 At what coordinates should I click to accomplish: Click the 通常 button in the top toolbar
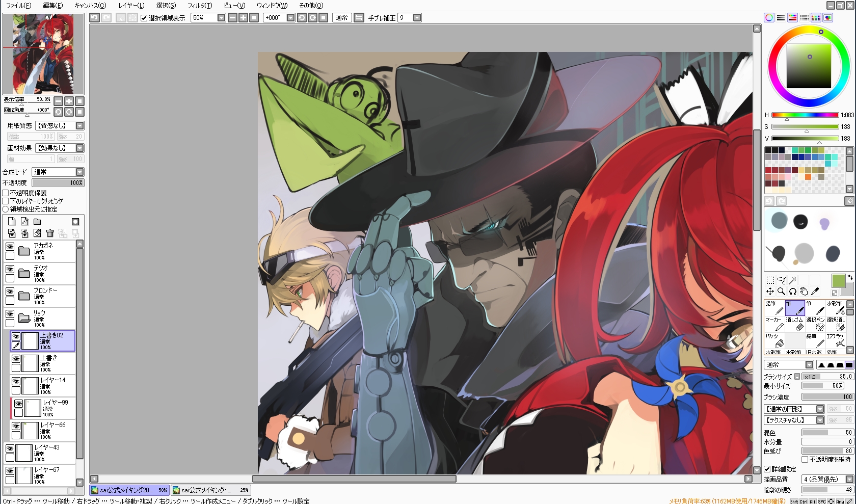pos(342,18)
